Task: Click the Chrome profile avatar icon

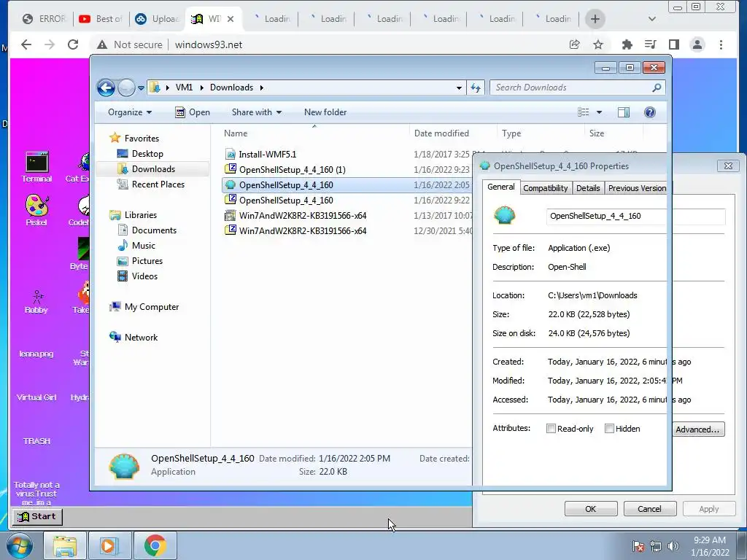Action: coord(697,44)
